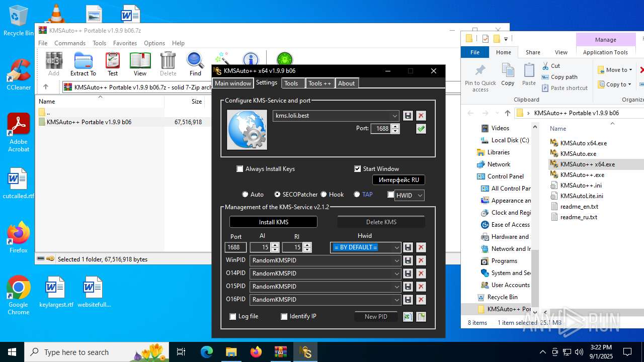Click Find in WinRAR toolbar
The height and width of the screenshot is (362, 644).
pos(195,64)
